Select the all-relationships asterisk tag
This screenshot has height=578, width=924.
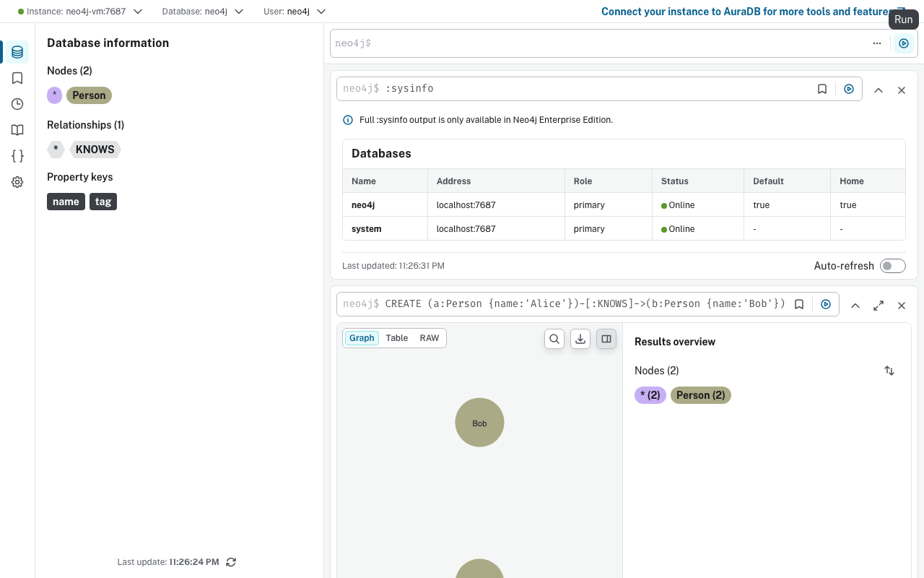click(x=56, y=150)
